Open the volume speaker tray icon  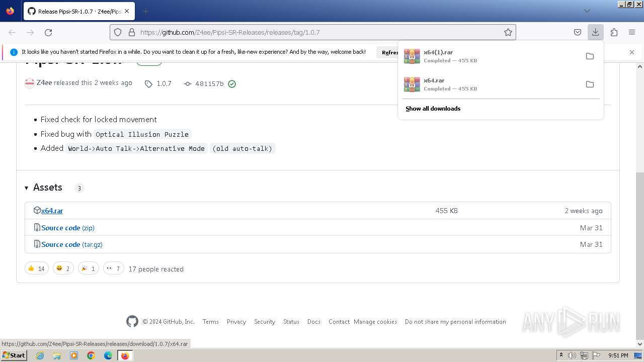(x=572, y=355)
